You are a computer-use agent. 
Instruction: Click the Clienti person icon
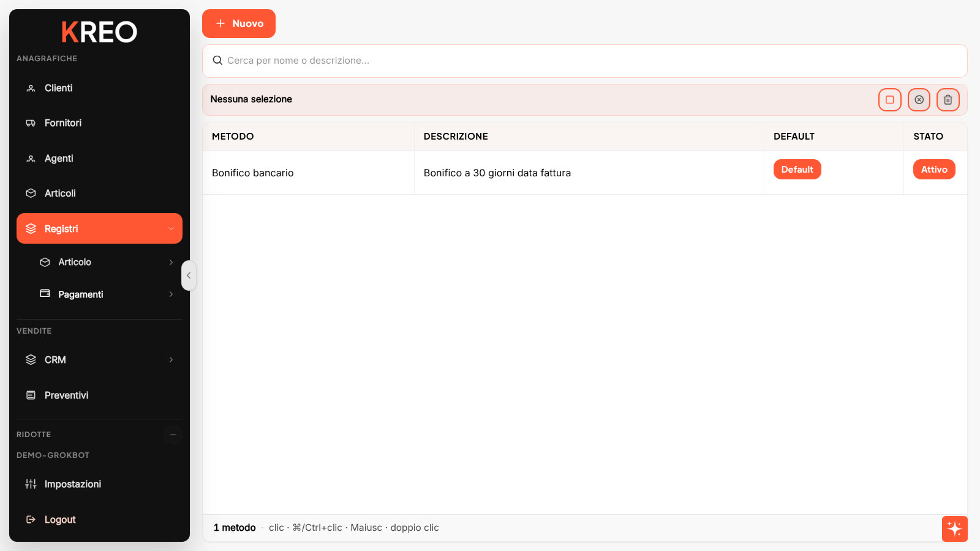point(31,88)
